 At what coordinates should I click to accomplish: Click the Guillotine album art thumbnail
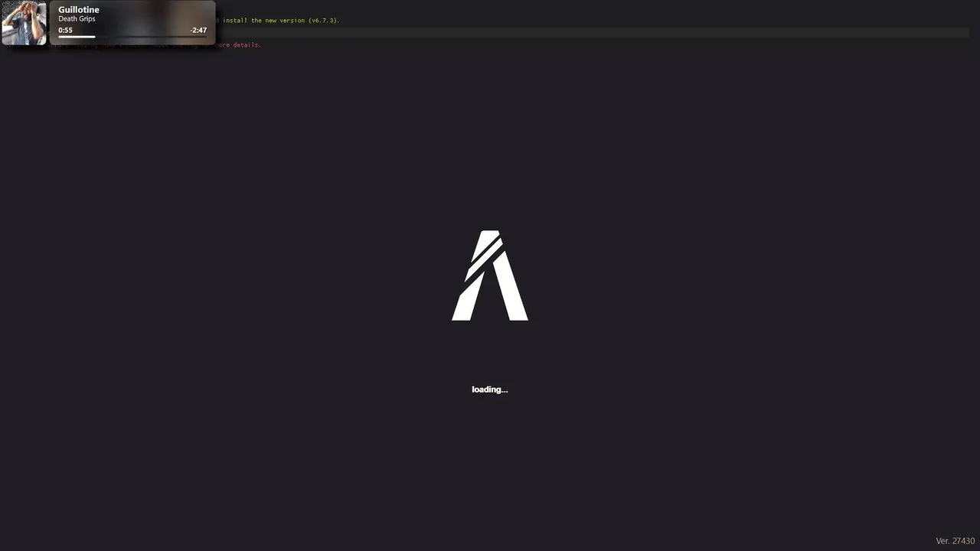coord(24,23)
